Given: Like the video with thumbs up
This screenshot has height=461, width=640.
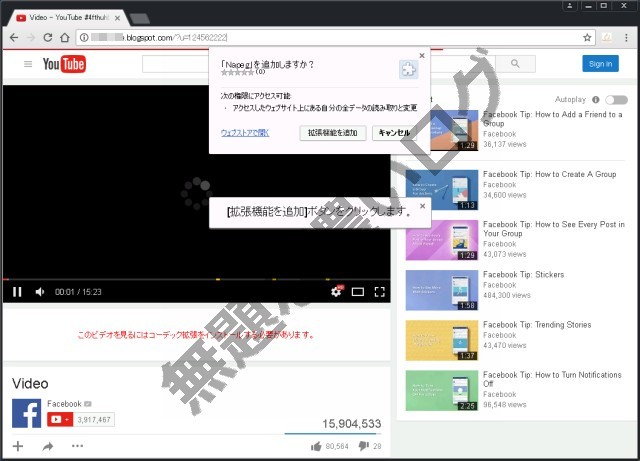Looking at the screenshot, I should [316, 446].
